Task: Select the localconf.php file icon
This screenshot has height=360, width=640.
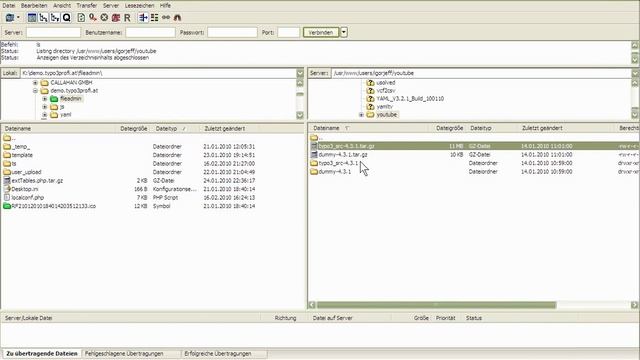Action: tap(7, 198)
